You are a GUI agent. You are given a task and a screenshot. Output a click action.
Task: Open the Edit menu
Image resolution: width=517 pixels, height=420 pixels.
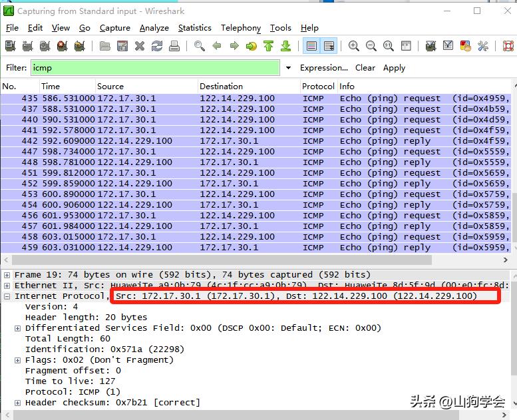[x=35, y=28]
